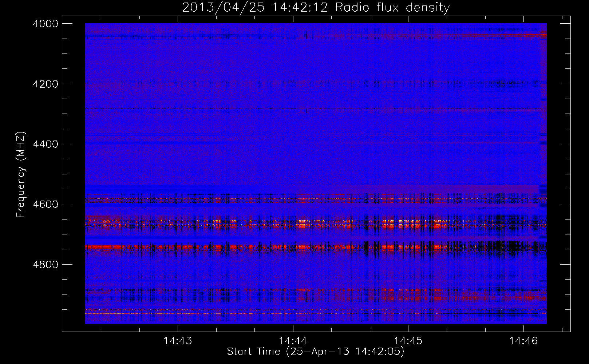Viewport: 589px width, 364px height.
Task: Click the 14:43 time tick label
Action: point(178,341)
